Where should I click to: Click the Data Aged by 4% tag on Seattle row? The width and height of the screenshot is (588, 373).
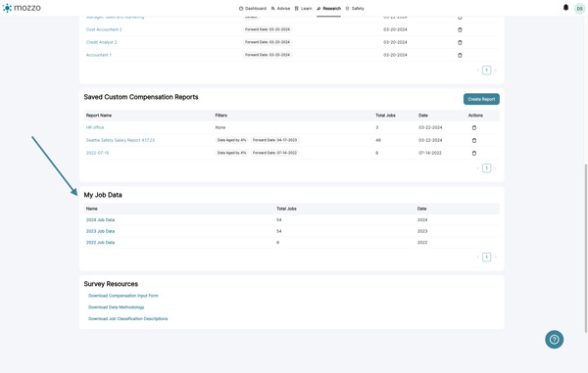[x=231, y=140]
